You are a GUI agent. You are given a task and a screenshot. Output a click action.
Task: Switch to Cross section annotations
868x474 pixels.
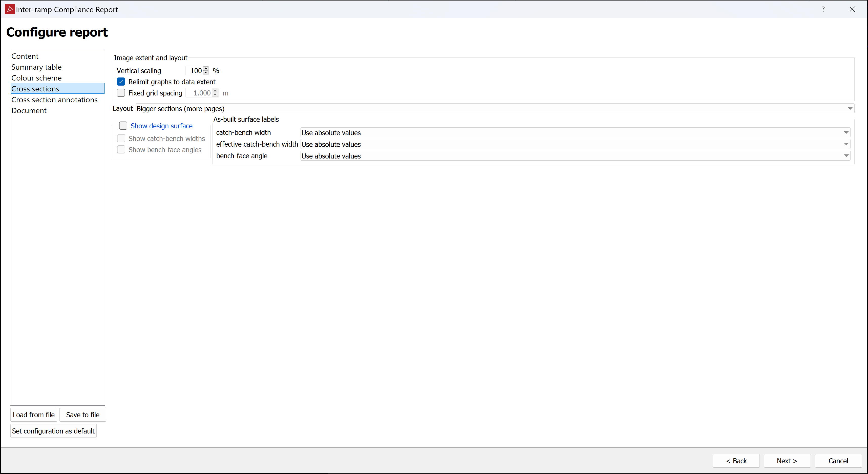click(x=54, y=100)
